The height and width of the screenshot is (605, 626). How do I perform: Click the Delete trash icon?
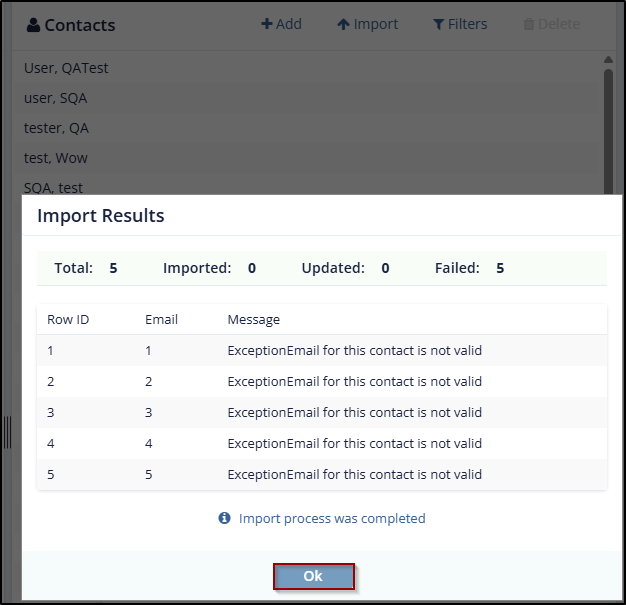point(529,24)
